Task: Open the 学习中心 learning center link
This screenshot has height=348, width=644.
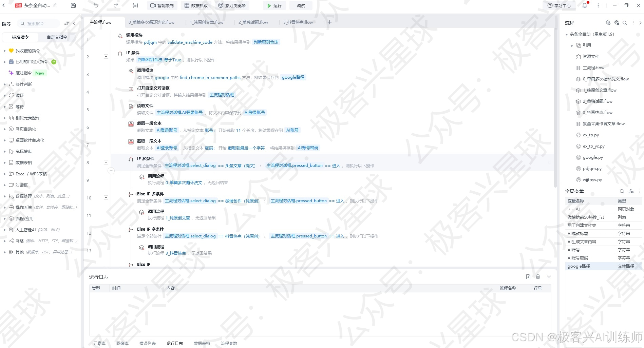Action: pos(559,5)
